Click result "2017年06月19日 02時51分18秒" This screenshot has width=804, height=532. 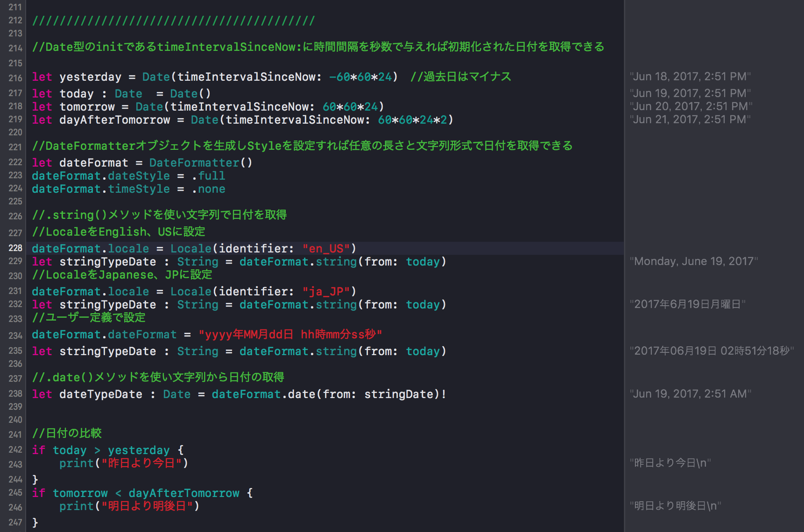[712, 351]
